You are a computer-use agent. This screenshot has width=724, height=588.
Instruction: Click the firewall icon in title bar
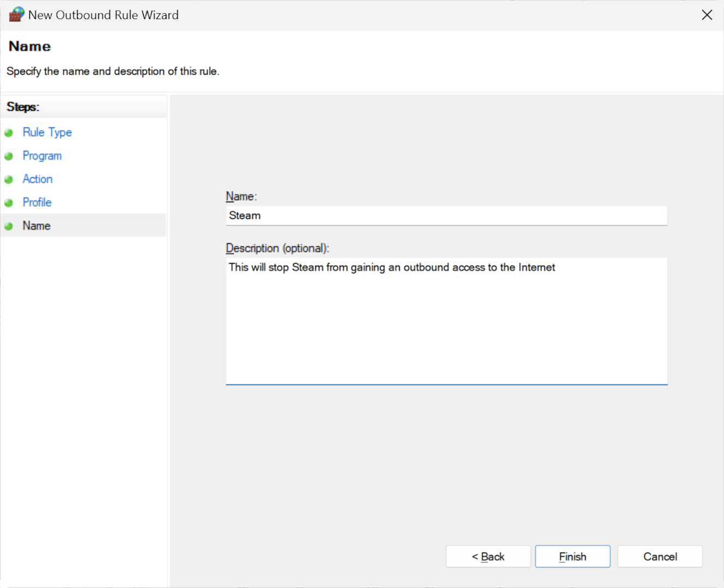click(16, 15)
